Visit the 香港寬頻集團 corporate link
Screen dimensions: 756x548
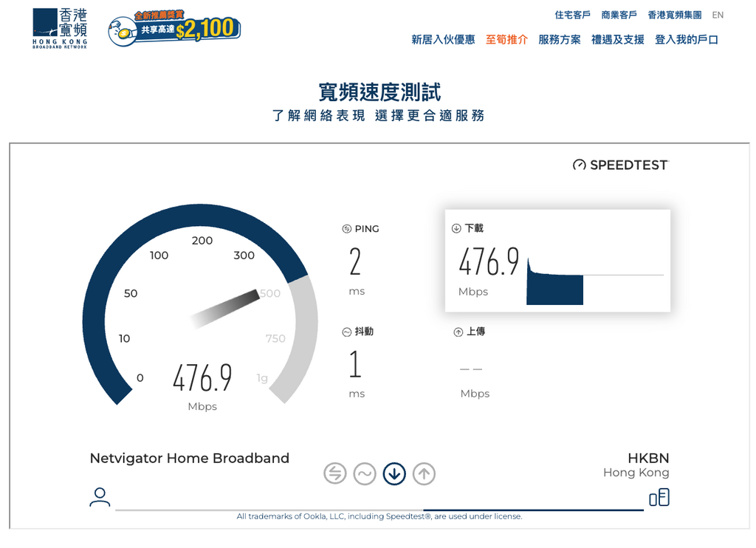pos(673,15)
